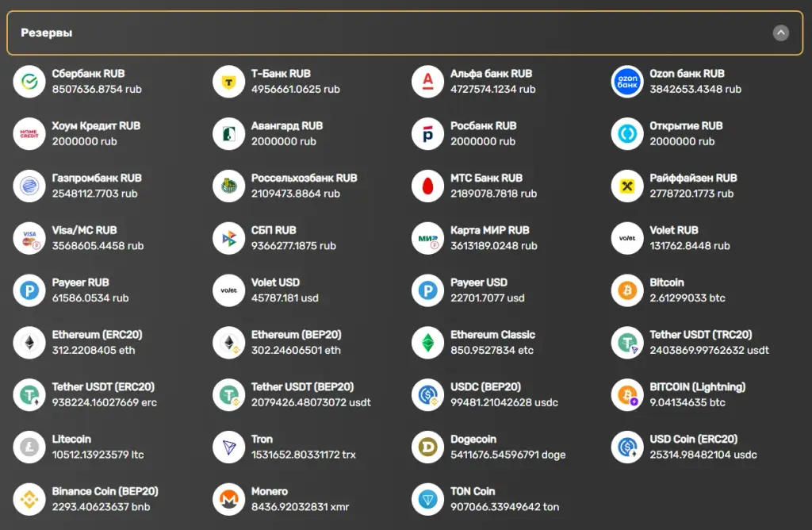
Task: Select the Сбербанк RUB label
Action: pos(89,74)
